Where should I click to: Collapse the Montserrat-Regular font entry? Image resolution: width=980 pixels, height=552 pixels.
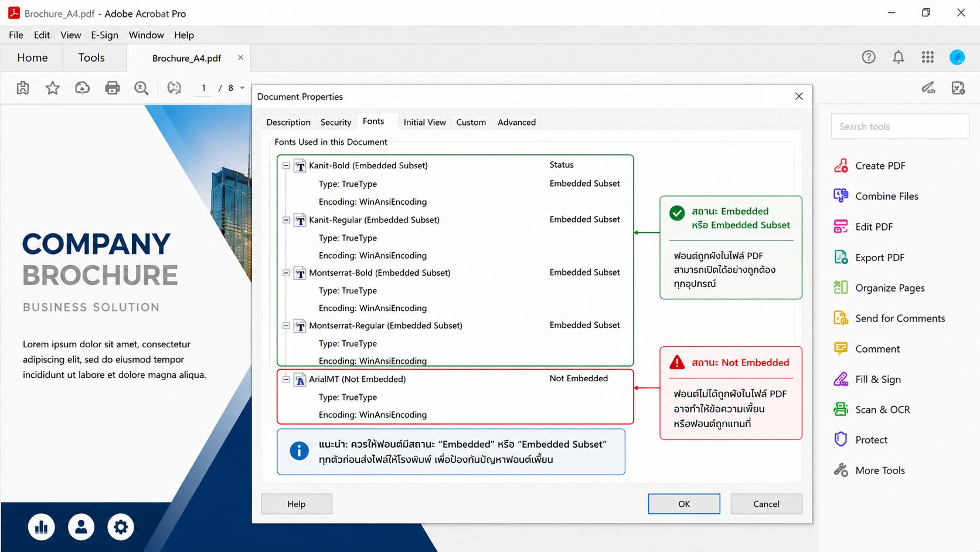(x=286, y=326)
